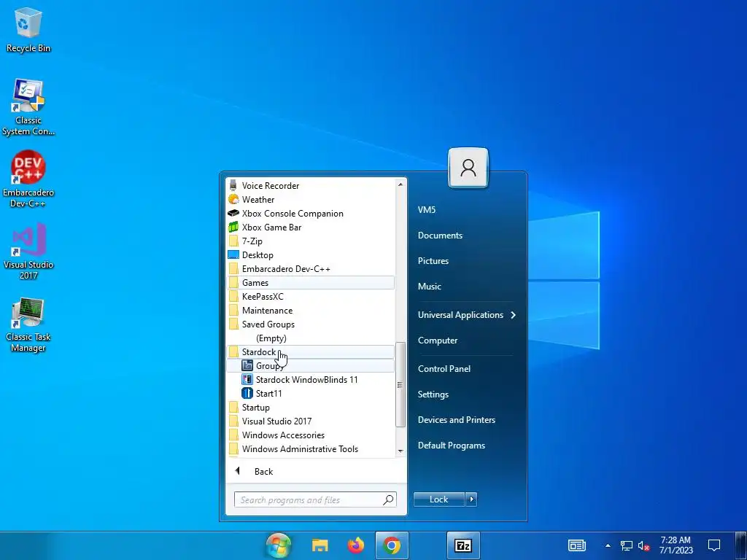Viewport: 747px width, 560px height.
Task: Click programs list scrollbar down arrow
Action: click(x=400, y=451)
